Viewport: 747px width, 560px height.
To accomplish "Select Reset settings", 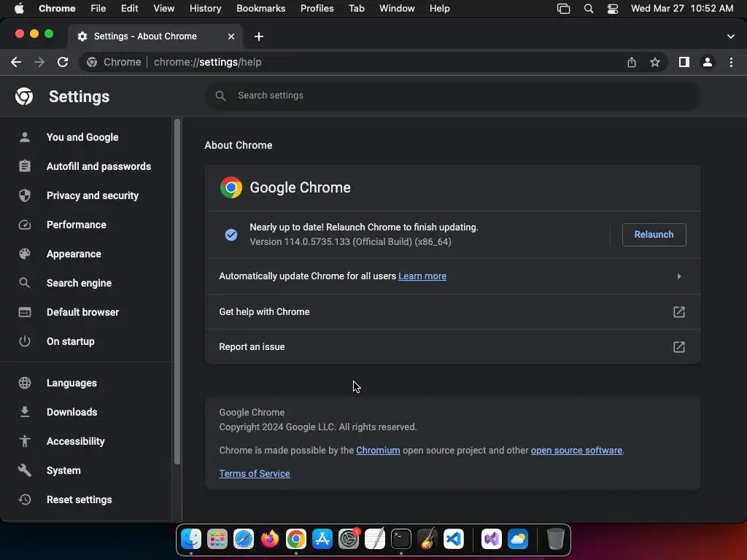I will 79,499.
